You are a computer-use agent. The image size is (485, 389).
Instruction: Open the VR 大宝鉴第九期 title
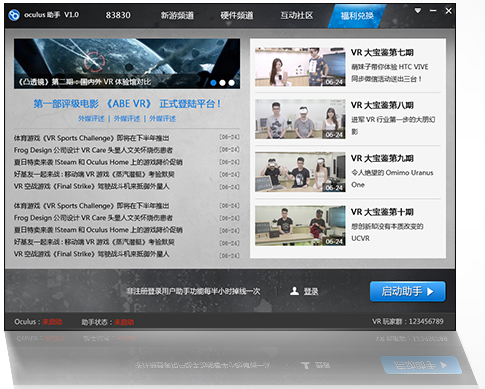coord(382,158)
